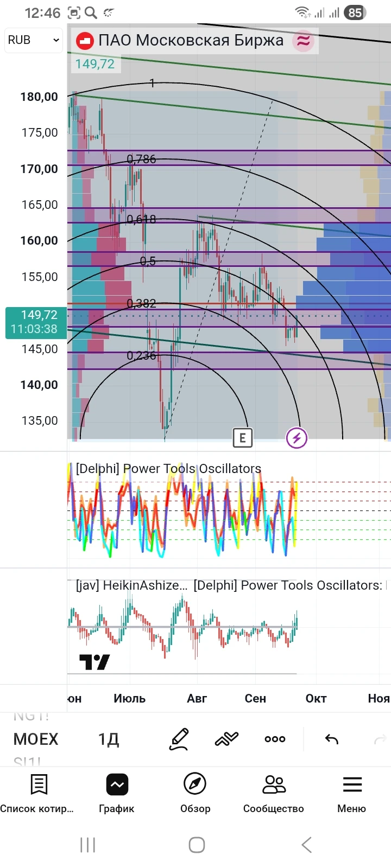
Task: Tap the Android recent apps button
Action: (x=87, y=845)
